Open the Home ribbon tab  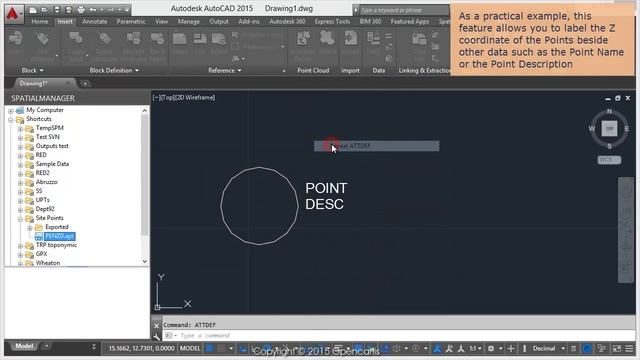click(x=40, y=21)
